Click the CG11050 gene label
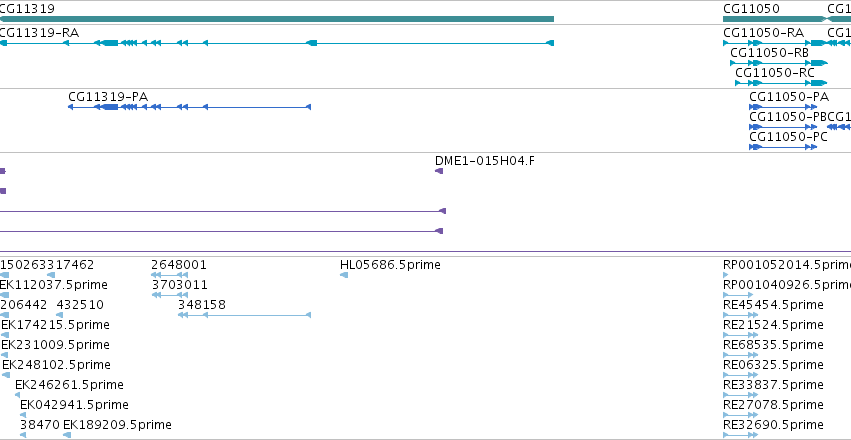This screenshot has height=440, width=851. tap(751, 8)
